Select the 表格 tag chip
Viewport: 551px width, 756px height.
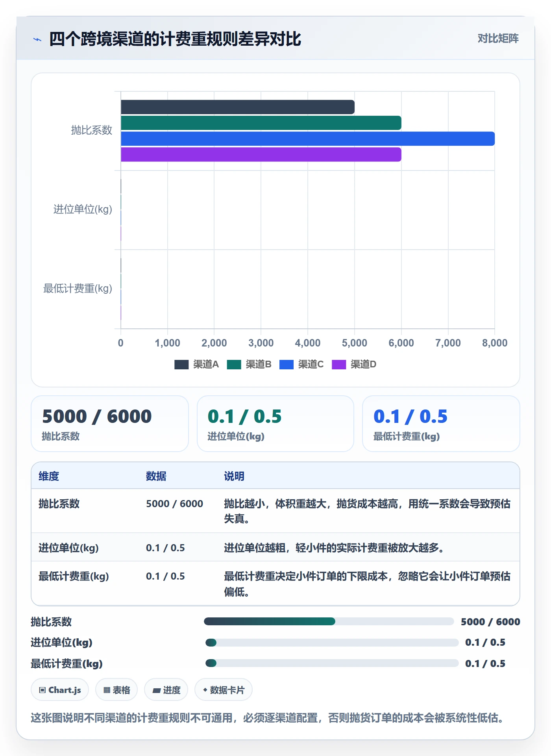coord(116,690)
